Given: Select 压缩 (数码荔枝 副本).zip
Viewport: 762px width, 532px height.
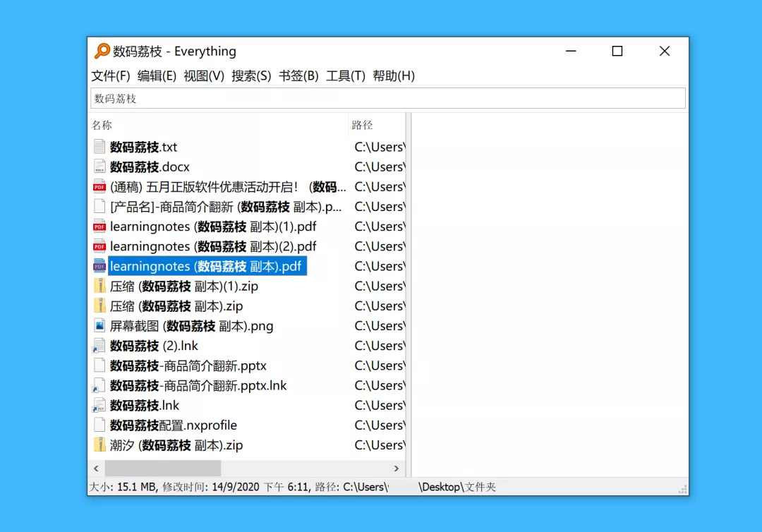Looking at the screenshot, I should [x=176, y=306].
